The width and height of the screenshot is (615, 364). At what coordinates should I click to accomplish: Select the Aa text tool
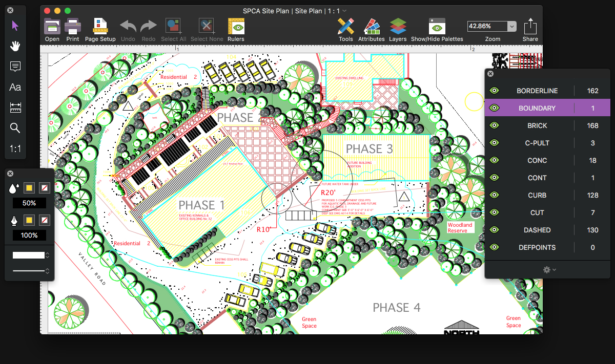click(15, 87)
